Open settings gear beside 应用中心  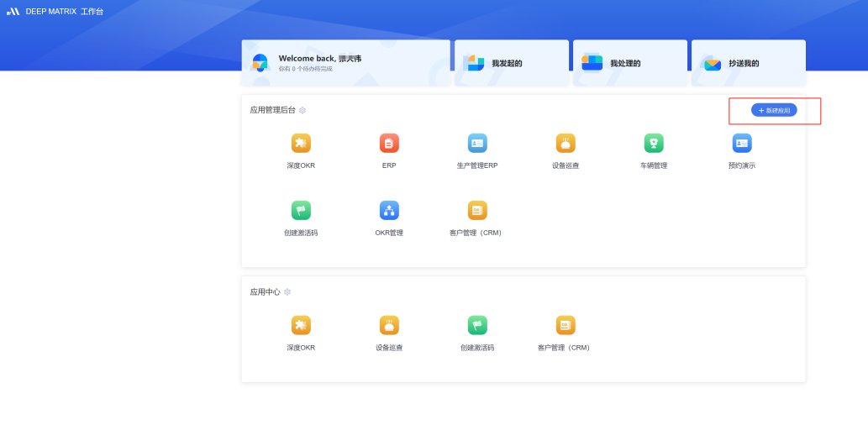point(287,291)
